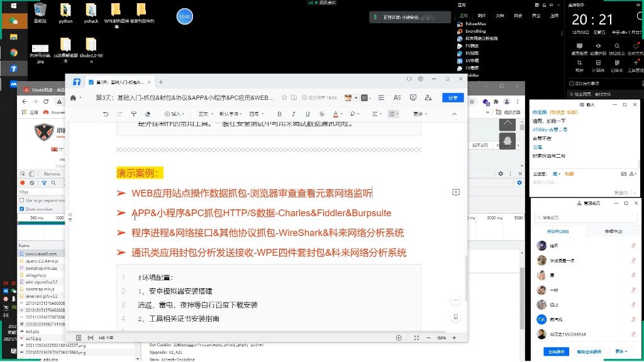644x362 pixels.
Task: Add a comment on the side margin
Action: [x=456, y=192]
